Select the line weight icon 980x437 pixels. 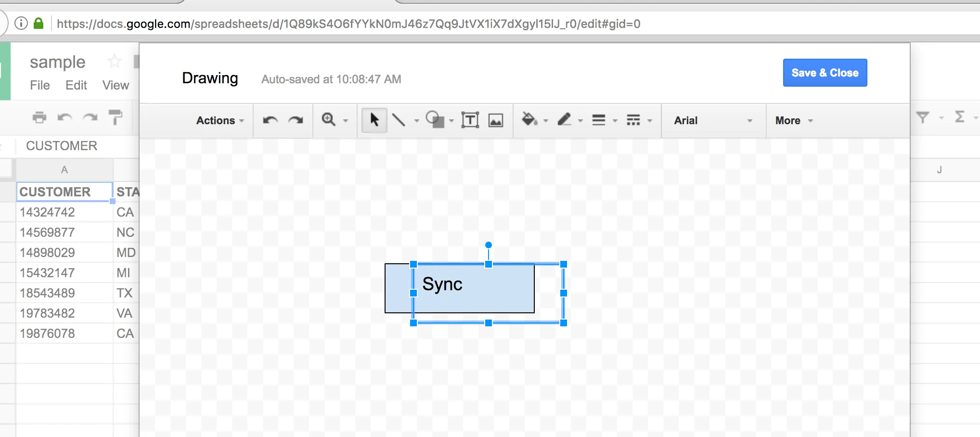(600, 120)
